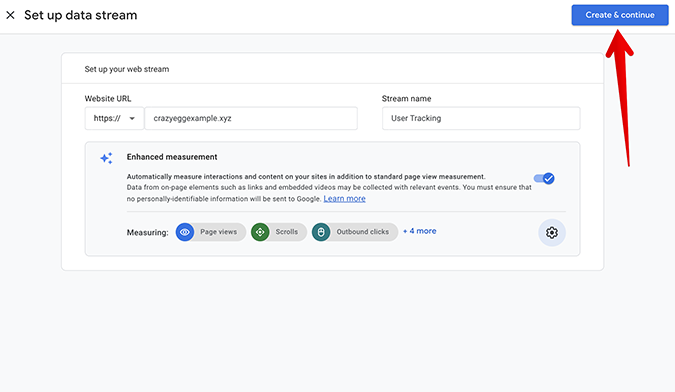Viewport: 675px width, 392px height.
Task: Open enhanced measurement settings gear
Action: [x=552, y=233]
